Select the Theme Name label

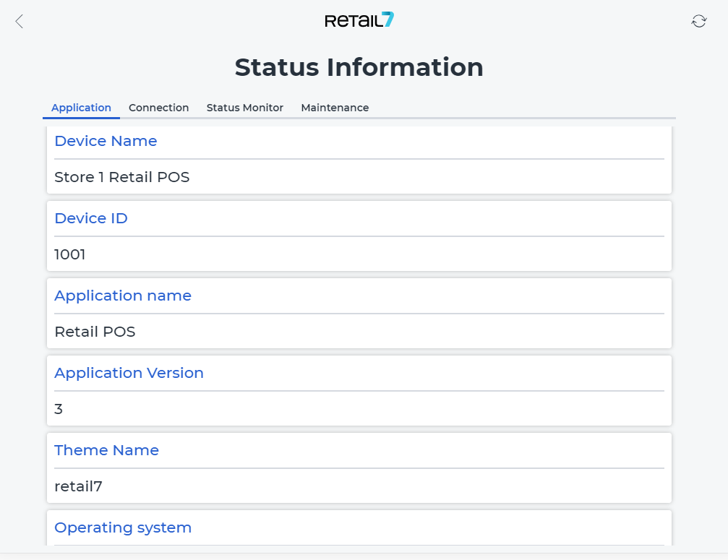pyautogui.click(x=107, y=450)
